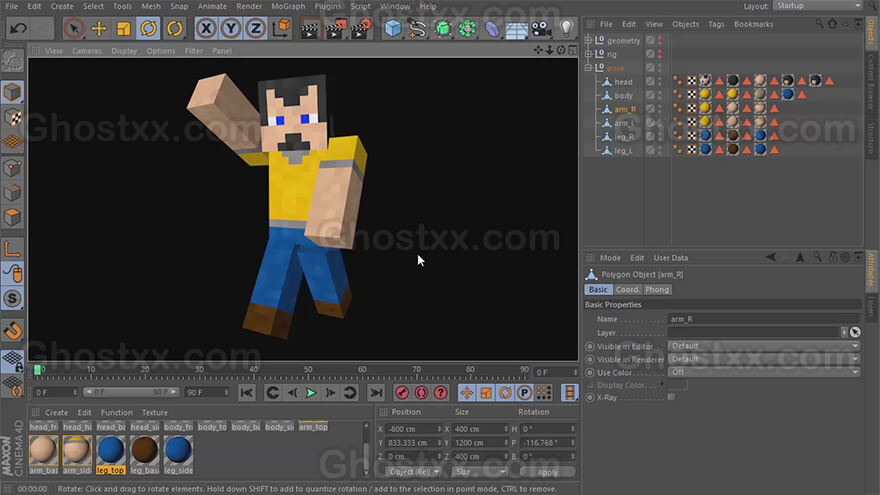
Task: Open the Subdivision Surface generator icon
Action: click(443, 28)
